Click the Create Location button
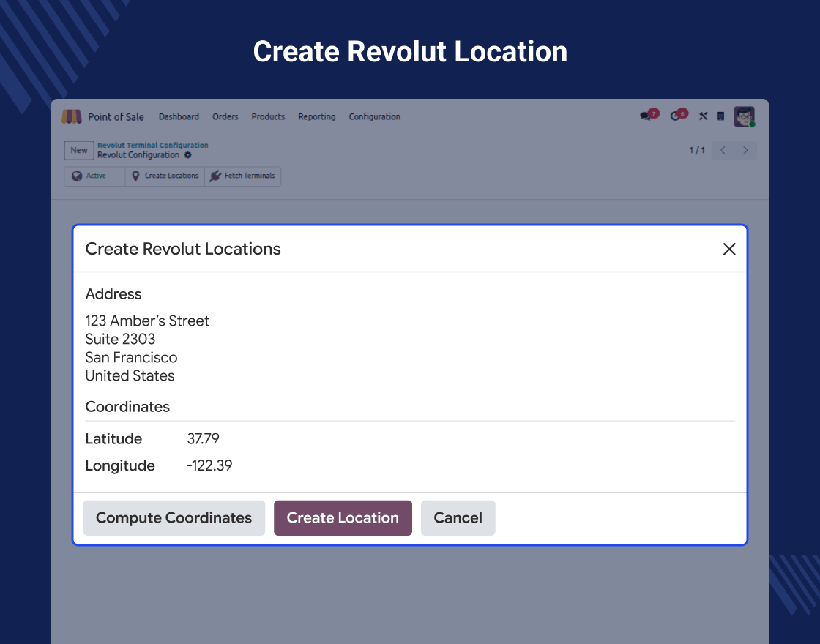This screenshot has height=644, width=820. (x=343, y=518)
